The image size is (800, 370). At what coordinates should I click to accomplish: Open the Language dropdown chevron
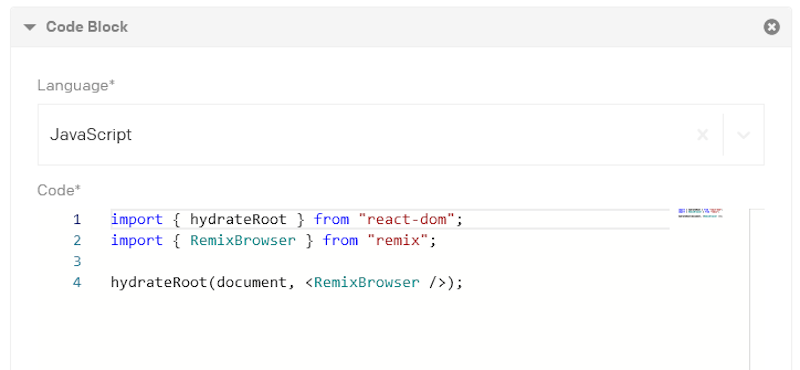[743, 135]
